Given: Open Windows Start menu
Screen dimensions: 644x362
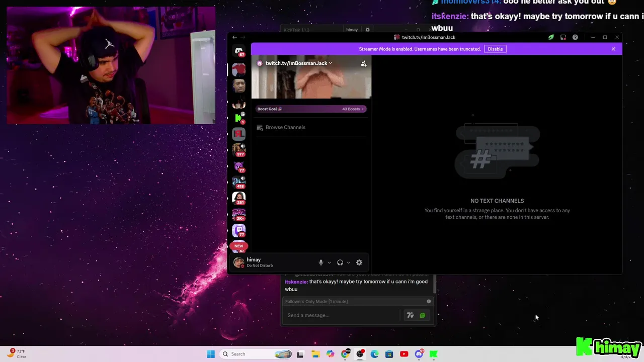Looking at the screenshot, I should 211,354.
